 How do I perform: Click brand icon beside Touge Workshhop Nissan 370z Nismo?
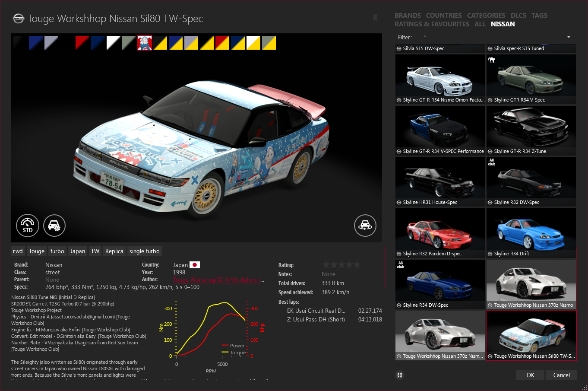click(x=490, y=305)
